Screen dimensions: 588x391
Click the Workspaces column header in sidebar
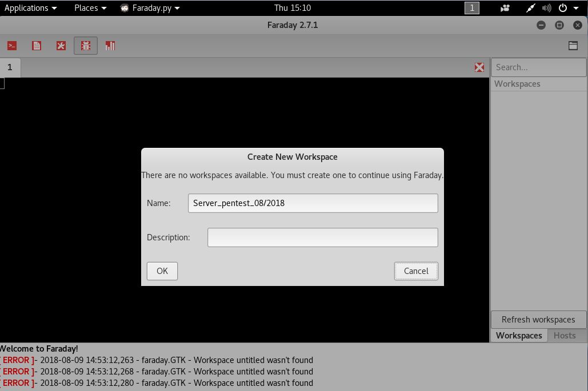[x=538, y=84]
